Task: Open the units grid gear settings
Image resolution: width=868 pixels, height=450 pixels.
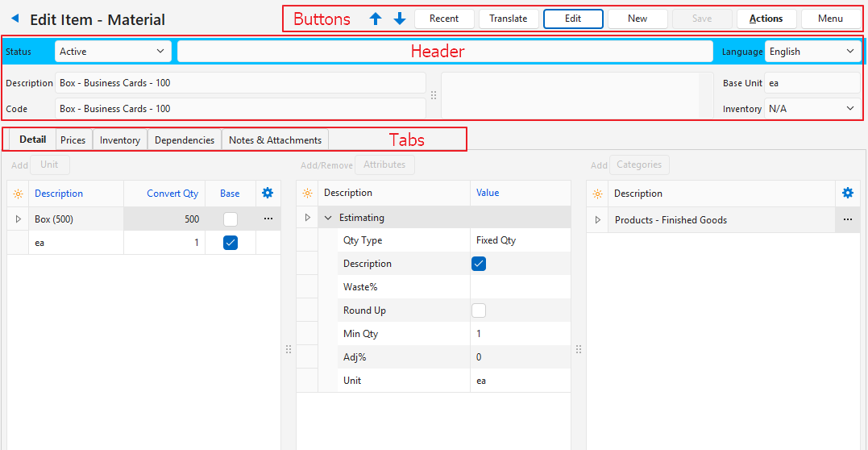Action: pyautogui.click(x=268, y=193)
